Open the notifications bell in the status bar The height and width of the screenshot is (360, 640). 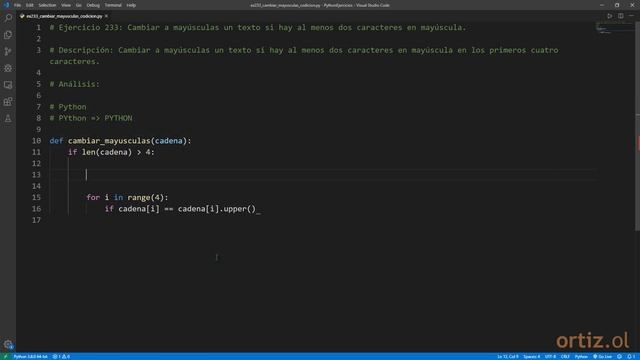tap(631, 356)
